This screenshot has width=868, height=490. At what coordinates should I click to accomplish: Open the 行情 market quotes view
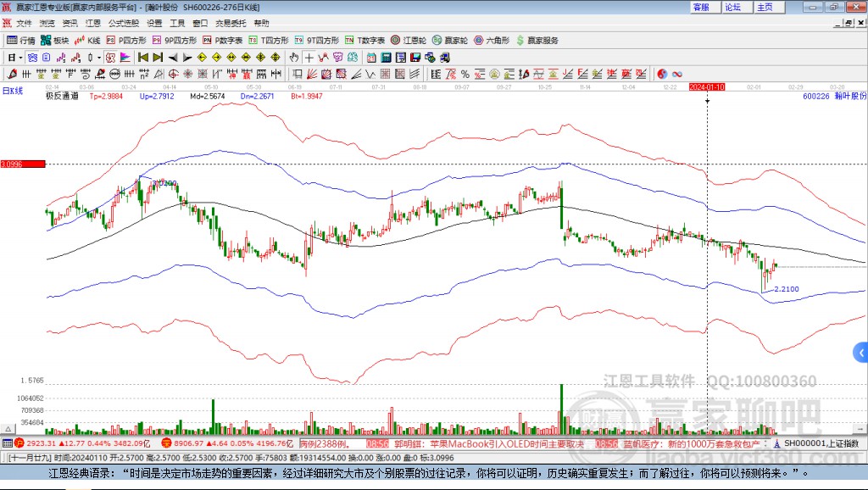pos(21,40)
